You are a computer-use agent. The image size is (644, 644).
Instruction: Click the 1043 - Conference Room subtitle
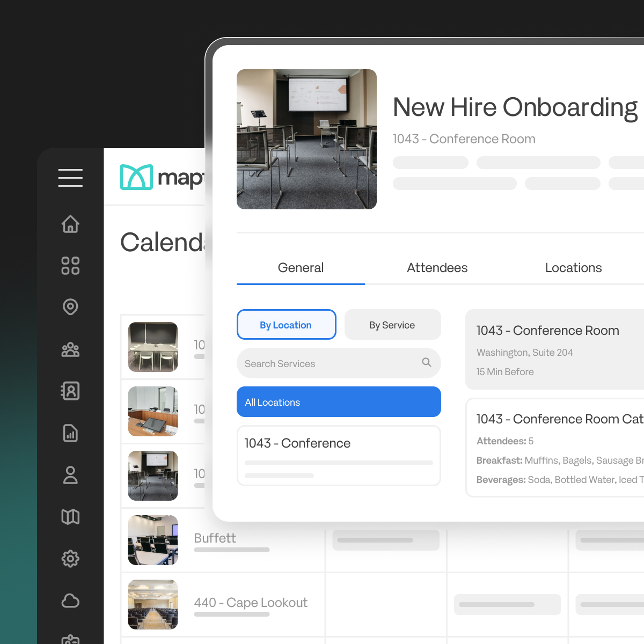click(x=464, y=139)
